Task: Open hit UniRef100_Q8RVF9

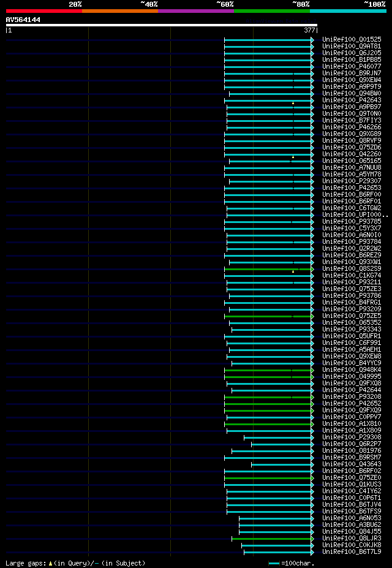Action: tap(352, 140)
